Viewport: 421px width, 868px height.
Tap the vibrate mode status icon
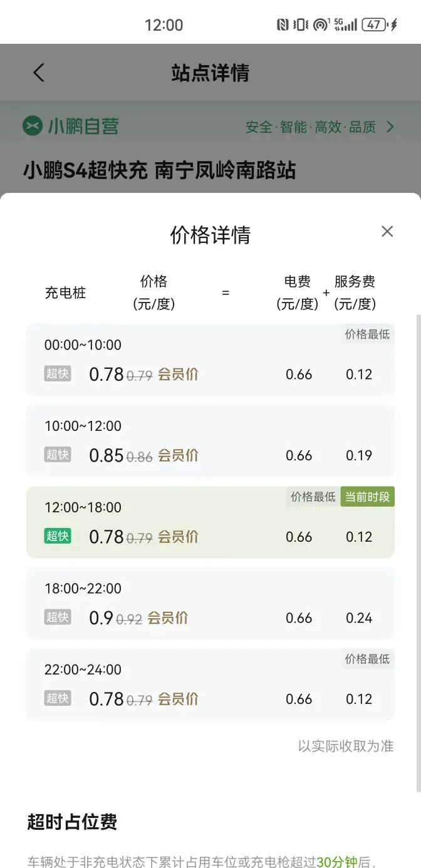301,25
